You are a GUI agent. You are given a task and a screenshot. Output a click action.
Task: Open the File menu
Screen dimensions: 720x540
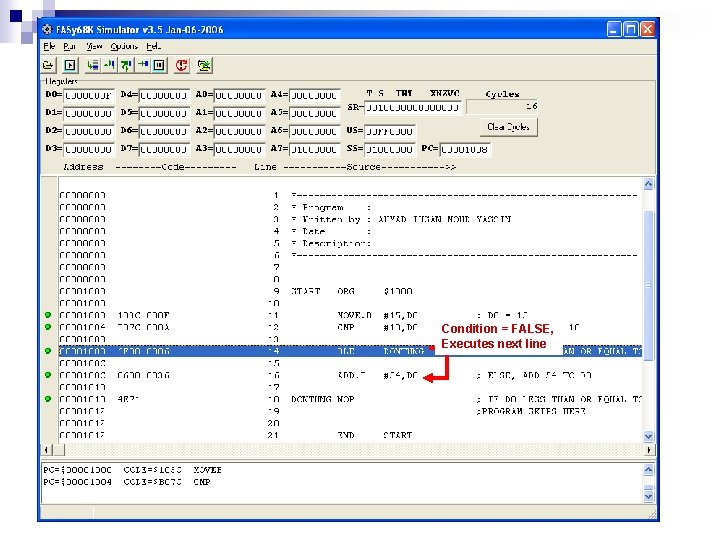point(49,46)
